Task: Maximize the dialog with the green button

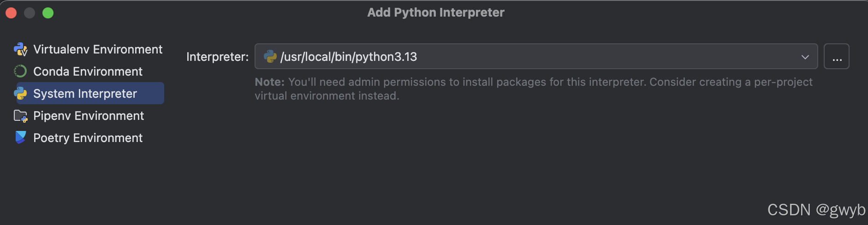Action: [48, 13]
